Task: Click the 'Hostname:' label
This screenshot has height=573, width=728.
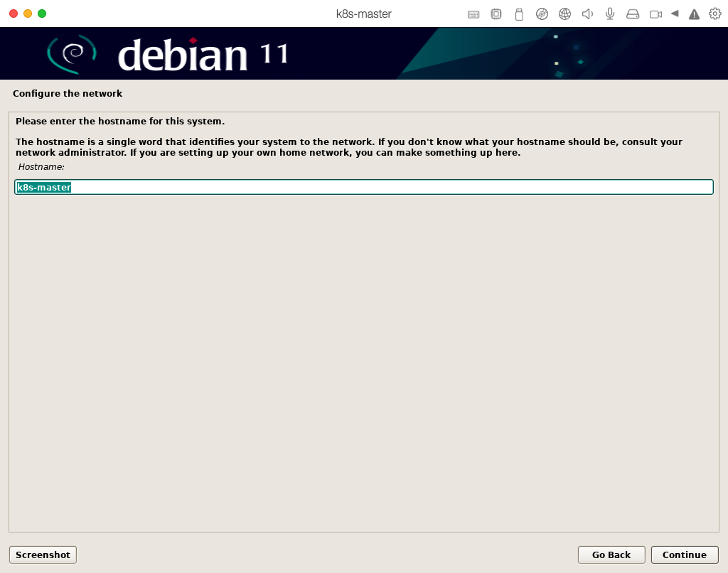Action: pos(41,166)
